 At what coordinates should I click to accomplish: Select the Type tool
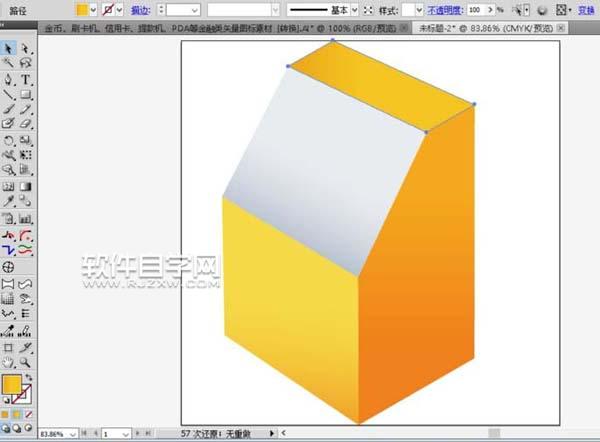pos(26,80)
